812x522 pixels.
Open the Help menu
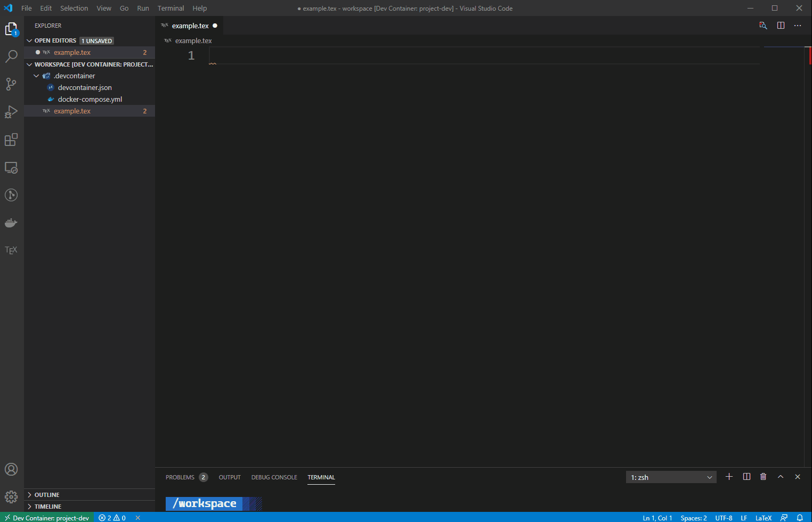(x=200, y=8)
